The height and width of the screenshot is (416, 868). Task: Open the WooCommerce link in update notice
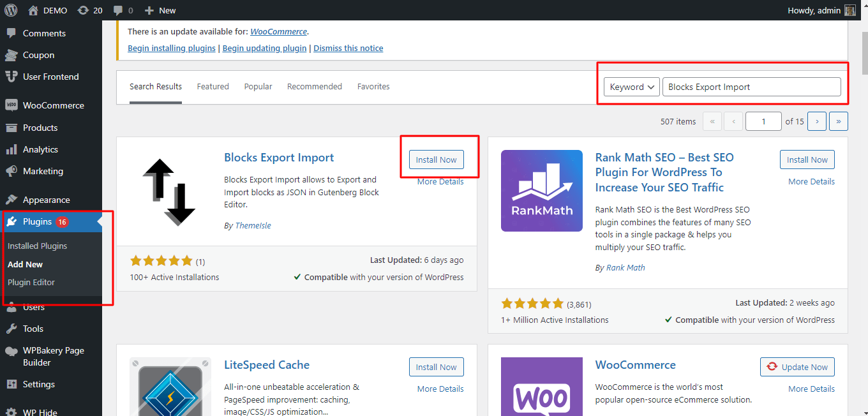tap(279, 31)
